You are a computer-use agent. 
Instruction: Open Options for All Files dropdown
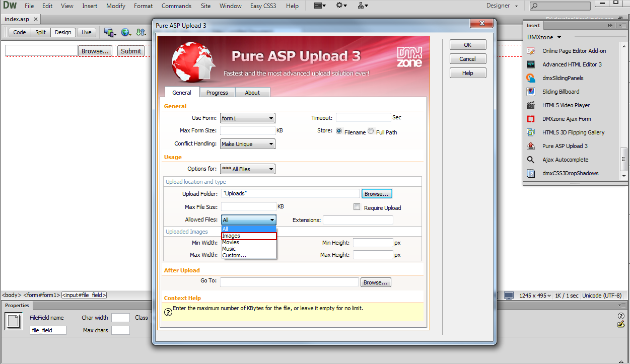point(248,169)
